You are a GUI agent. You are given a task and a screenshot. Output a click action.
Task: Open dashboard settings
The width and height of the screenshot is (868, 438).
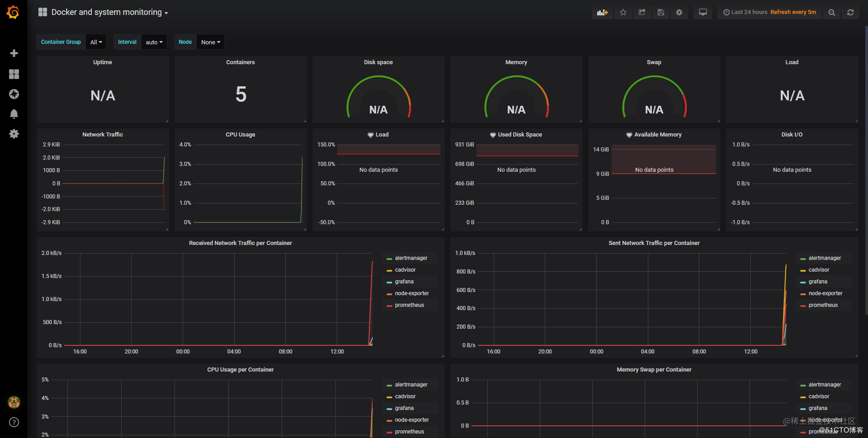[x=679, y=12]
